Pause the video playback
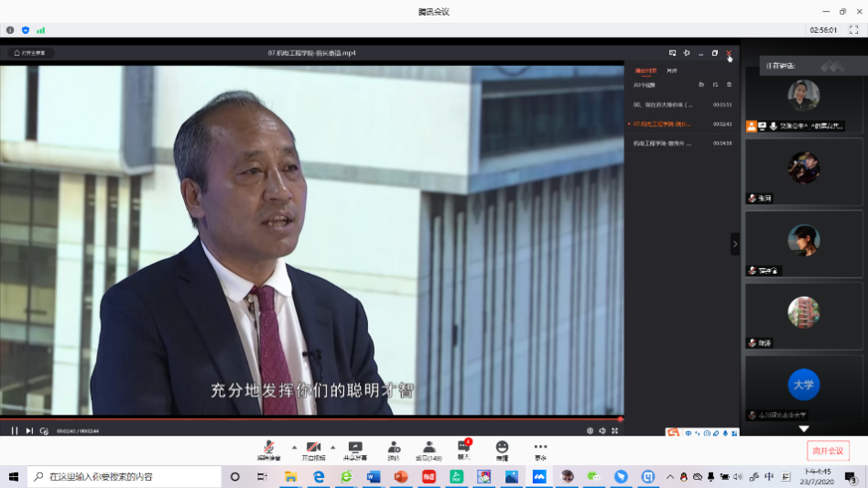Image resolution: width=868 pixels, height=488 pixels. point(15,430)
